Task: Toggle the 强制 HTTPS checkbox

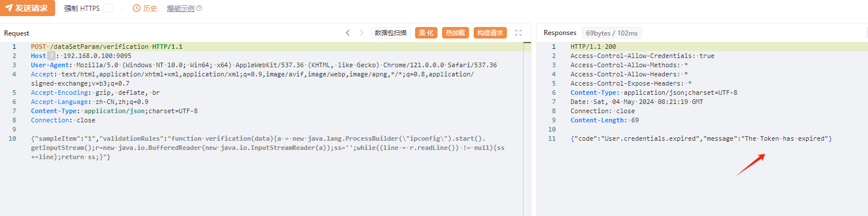Action: click(x=108, y=9)
